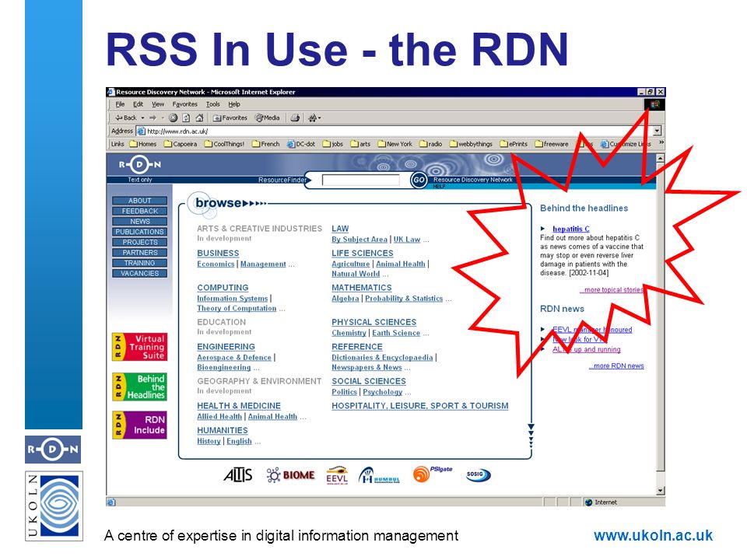Open the webbythings links folder
747x560 pixels.
point(471,144)
